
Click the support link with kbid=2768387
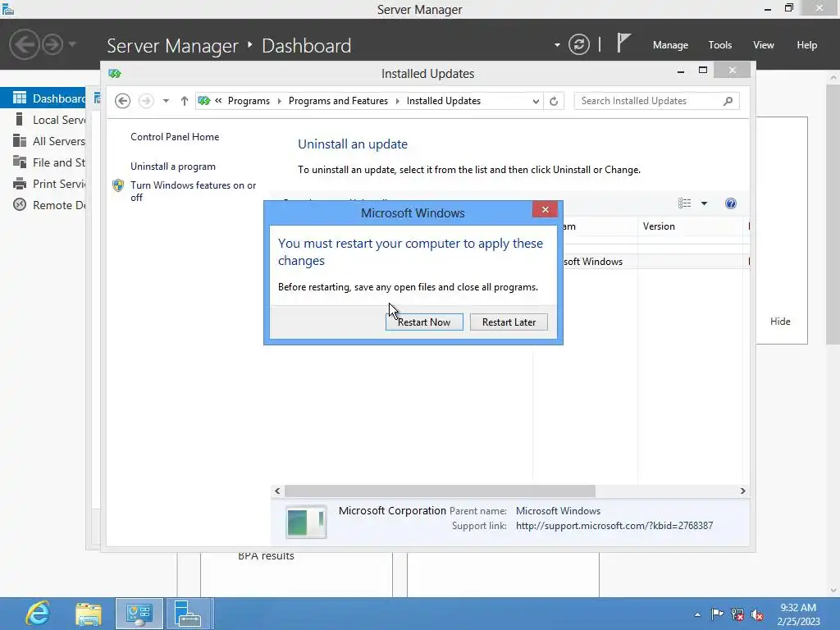coord(614,526)
